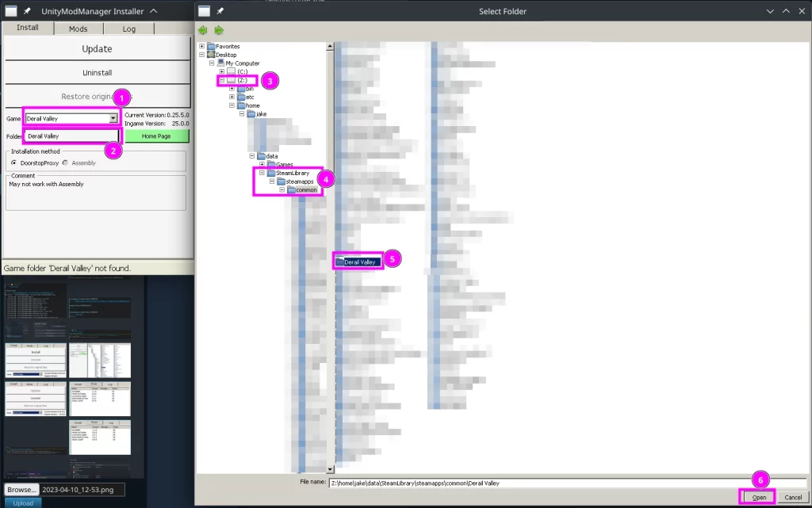Open the Game dropdown list
The width and height of the screenshot is (812, 508).
click(x=113, y=119)
